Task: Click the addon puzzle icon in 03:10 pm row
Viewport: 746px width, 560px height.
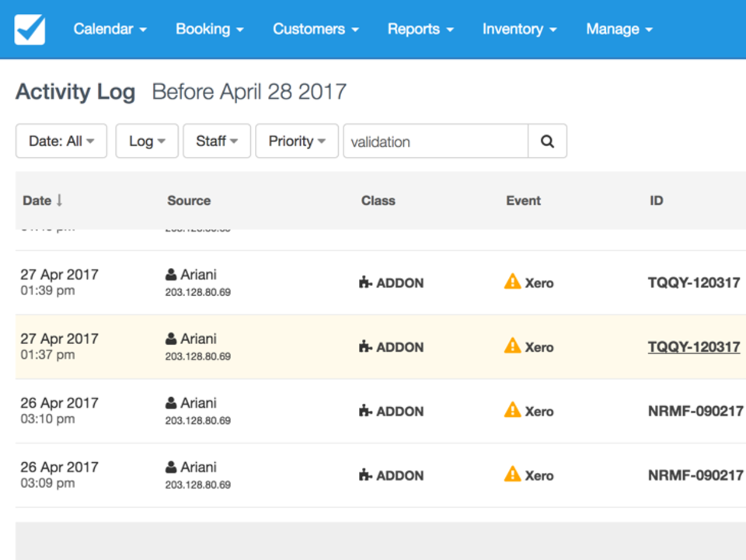Action: pyautogui.click(x=365, y=411)
